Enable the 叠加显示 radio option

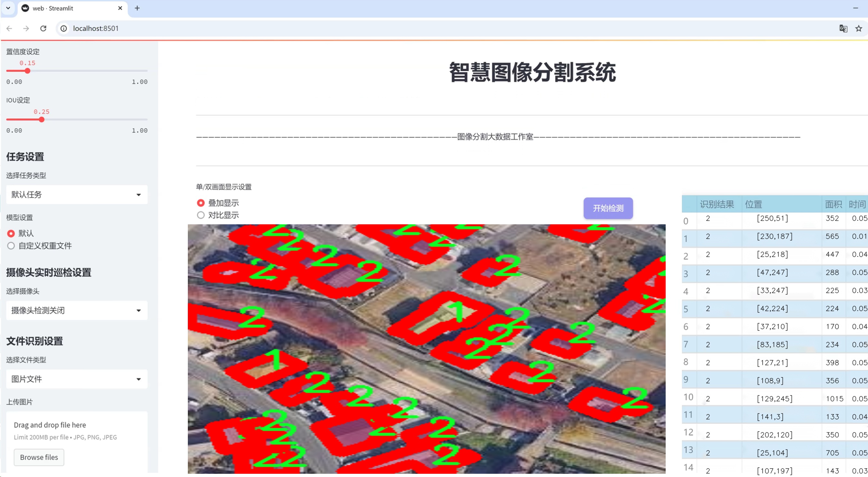tap(201, 203)
